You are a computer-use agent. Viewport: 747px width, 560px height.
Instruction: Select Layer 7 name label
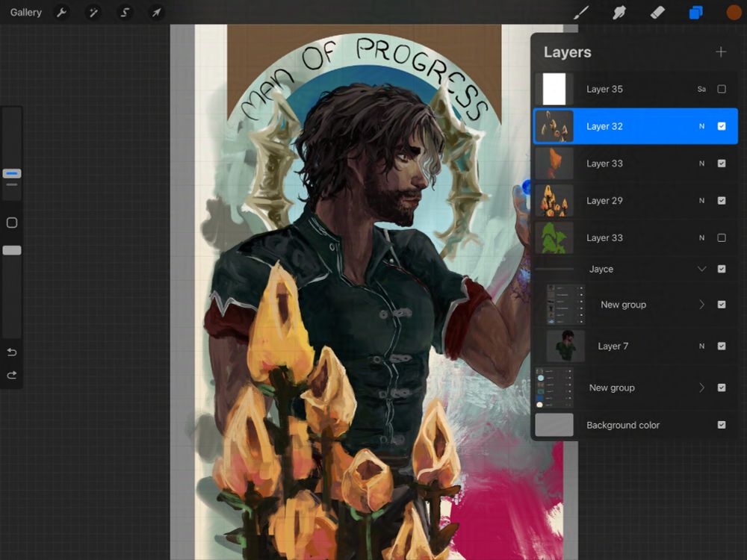click(613, 346)
